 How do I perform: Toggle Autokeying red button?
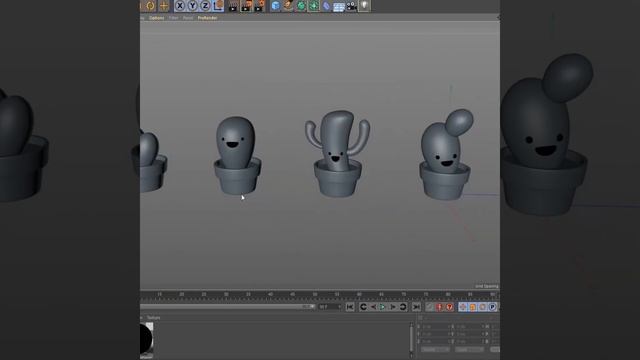pos(439,307)
